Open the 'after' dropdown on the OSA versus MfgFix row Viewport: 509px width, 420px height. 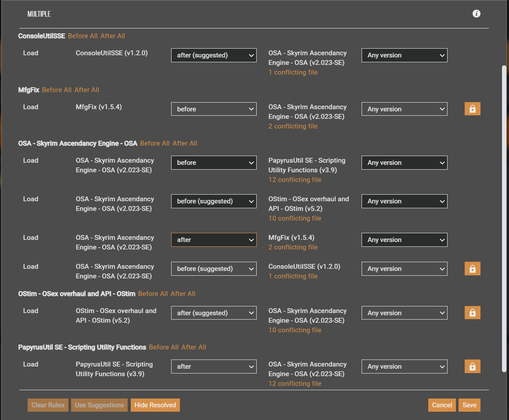click(214, 240)
